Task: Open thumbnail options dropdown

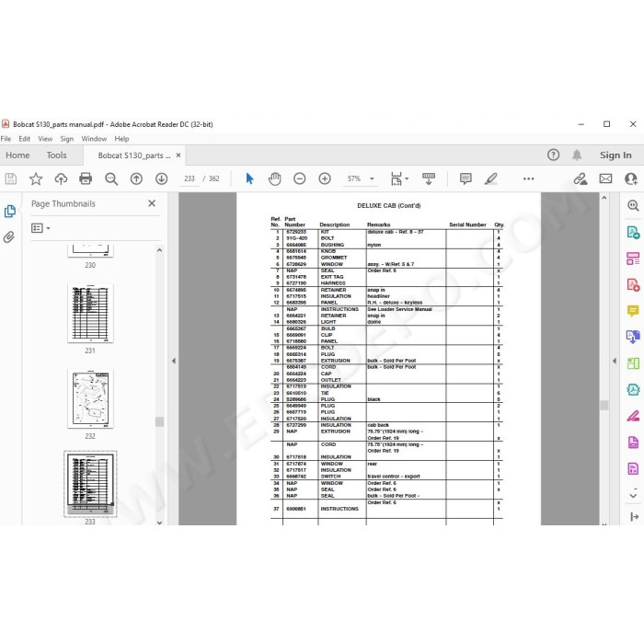Action: coord(40,228)
